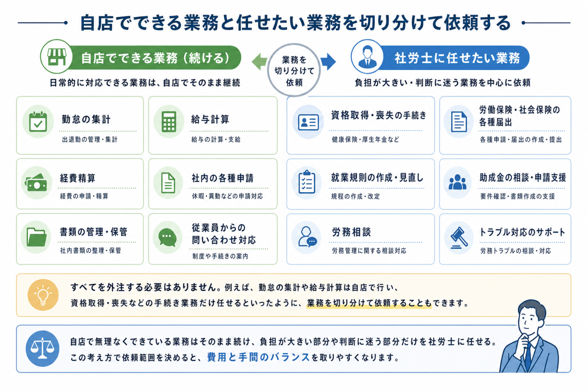
Task: Click the green storefront icon
Action: tap(57, 57)
